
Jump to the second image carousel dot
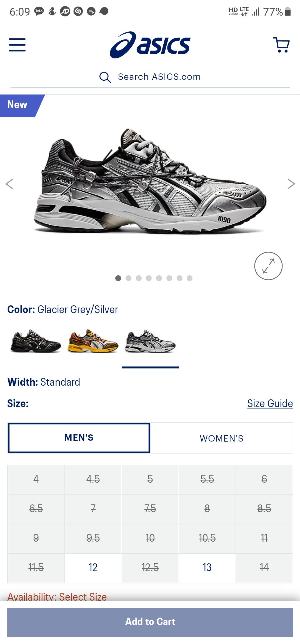pos(128,278)
